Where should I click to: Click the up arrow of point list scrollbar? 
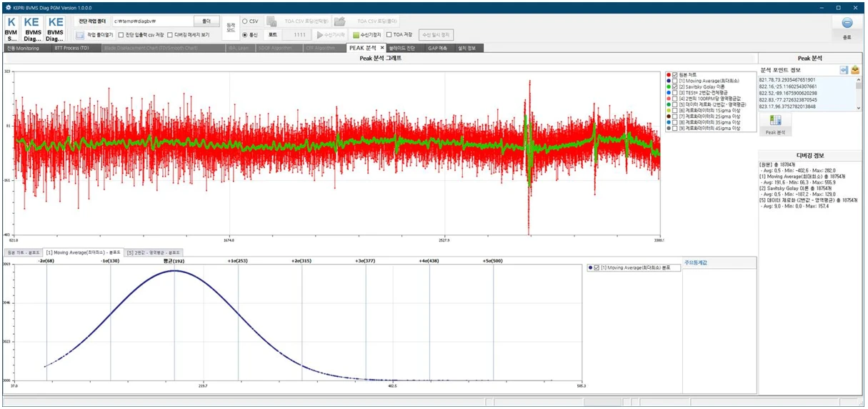(x=859, y=79)
